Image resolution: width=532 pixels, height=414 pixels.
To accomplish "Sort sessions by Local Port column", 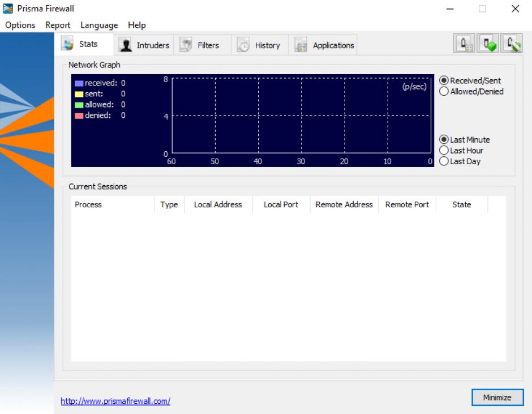I will (281, 204).
